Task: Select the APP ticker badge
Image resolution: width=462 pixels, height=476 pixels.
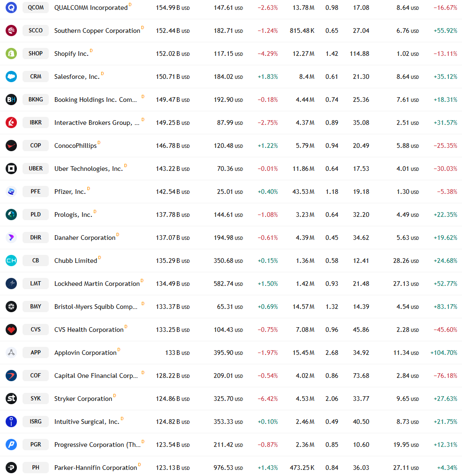Action: tap(36, 353)
